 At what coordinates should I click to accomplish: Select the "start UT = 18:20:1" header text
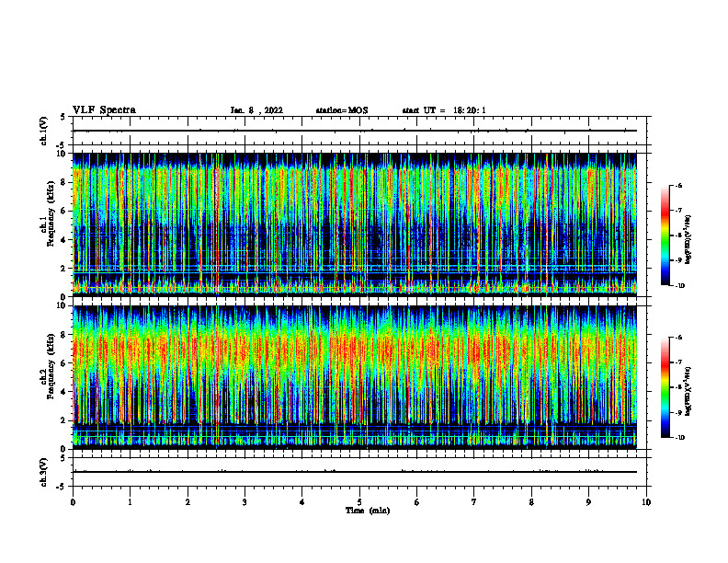(x=444, y=110)
